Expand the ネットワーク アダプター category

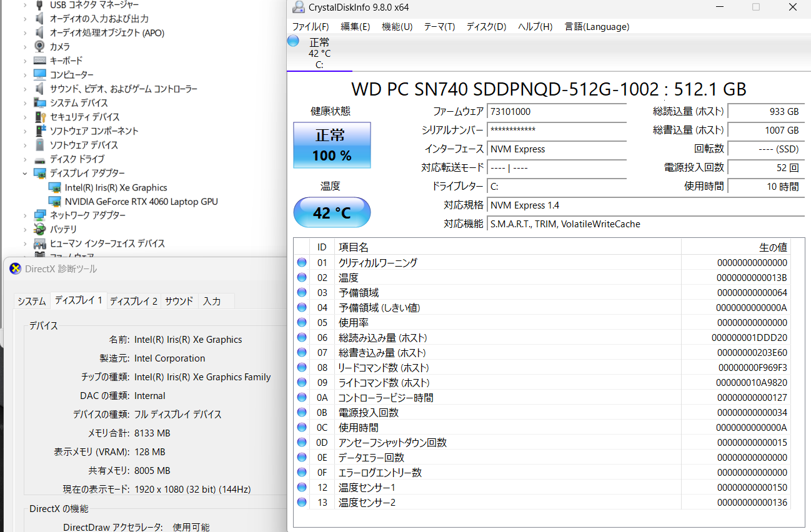click(x=26, y=215)
